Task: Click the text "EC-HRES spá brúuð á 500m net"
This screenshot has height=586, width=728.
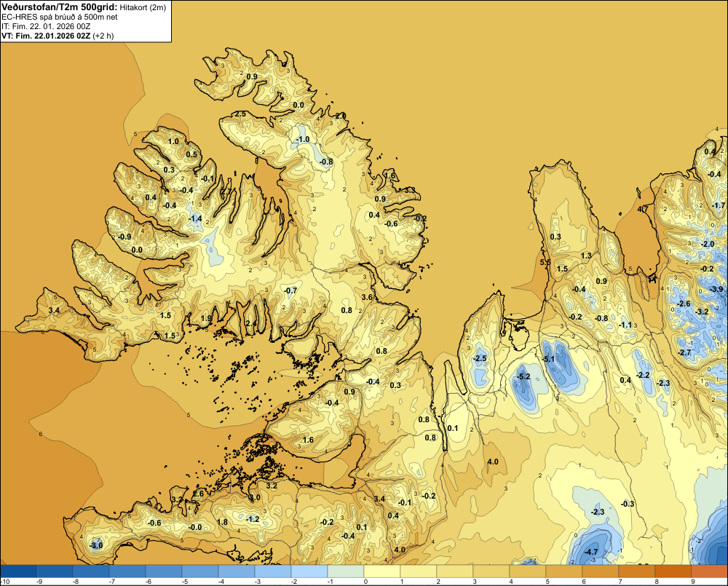Action: (x=60, y=17)
